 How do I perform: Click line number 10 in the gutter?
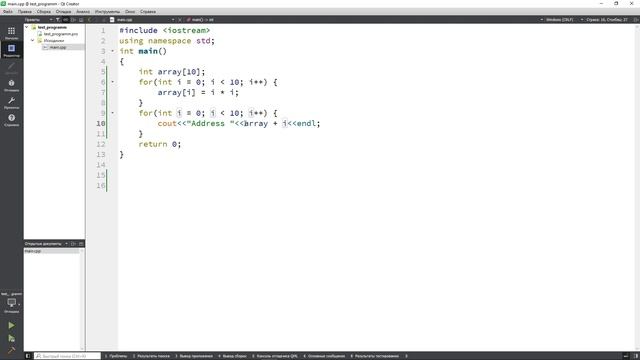101,123
